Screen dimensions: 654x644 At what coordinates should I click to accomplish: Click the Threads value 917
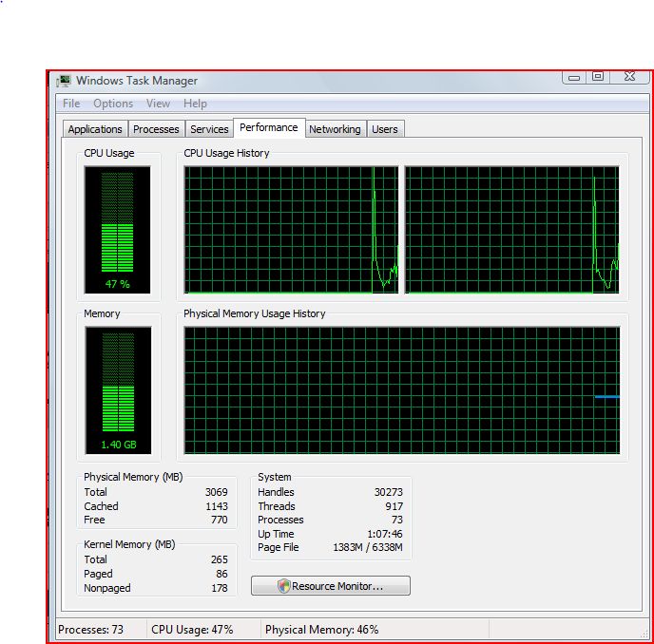[x=394, y=506]
